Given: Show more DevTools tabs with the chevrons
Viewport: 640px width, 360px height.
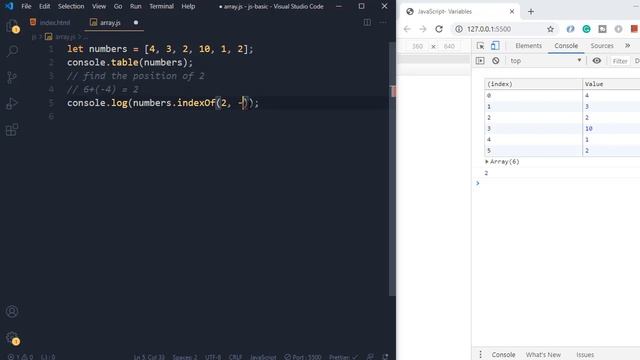Looking at the screenshot, I should tap(627, 46).
